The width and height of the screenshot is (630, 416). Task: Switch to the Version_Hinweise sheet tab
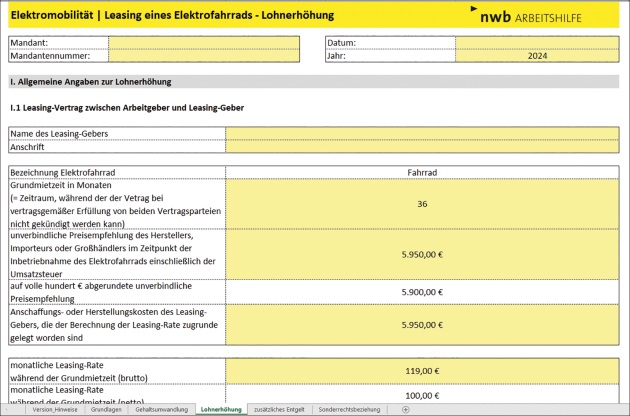[x=54, y=409]
